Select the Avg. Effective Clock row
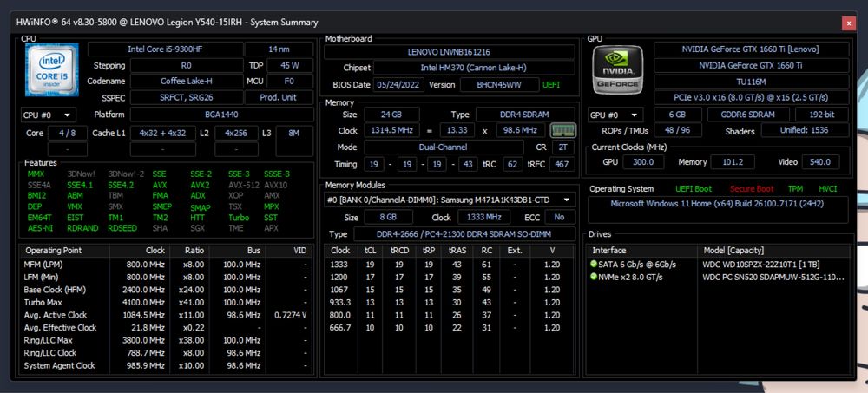Viewport: 868px width, 393px height. click(167, 328)
